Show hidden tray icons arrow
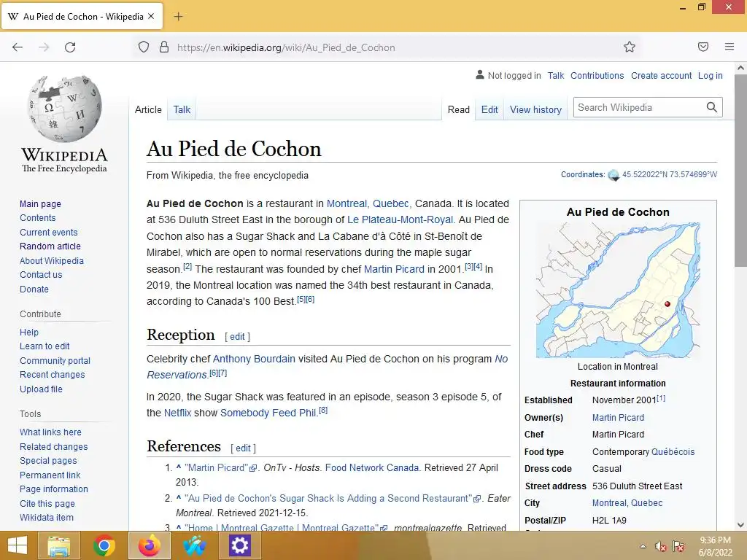This screenshot has width=747, height=560. tap(643, 546)
